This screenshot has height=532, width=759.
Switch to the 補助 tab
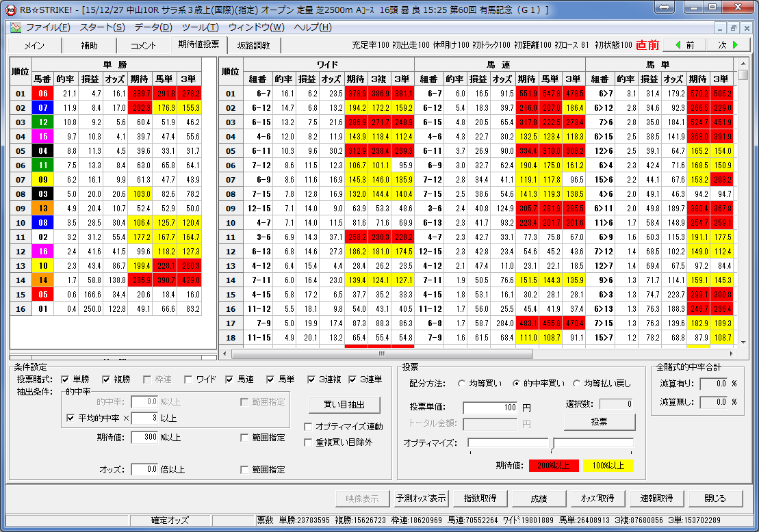coord(89,45)
